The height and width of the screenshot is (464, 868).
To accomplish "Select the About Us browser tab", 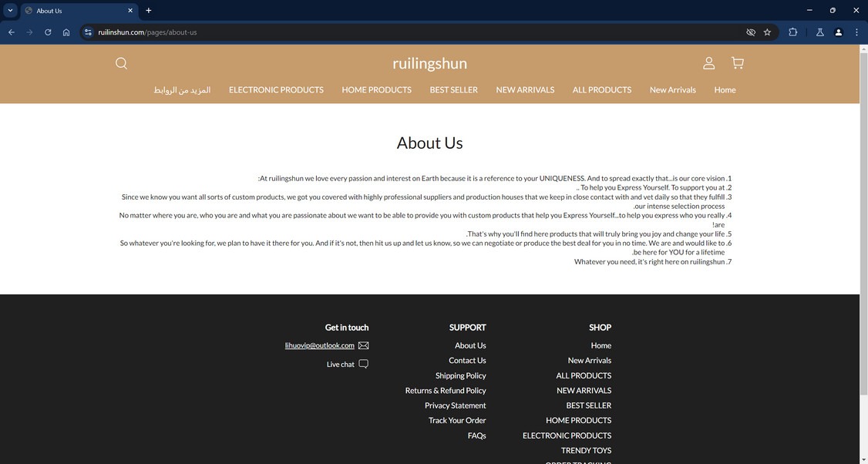I will [79, 11].
